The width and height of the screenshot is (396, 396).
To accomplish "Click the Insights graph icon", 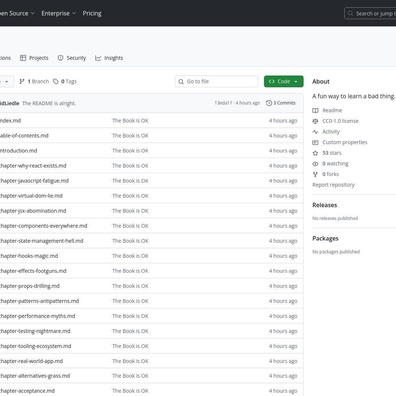I will [x=98, y=58].
